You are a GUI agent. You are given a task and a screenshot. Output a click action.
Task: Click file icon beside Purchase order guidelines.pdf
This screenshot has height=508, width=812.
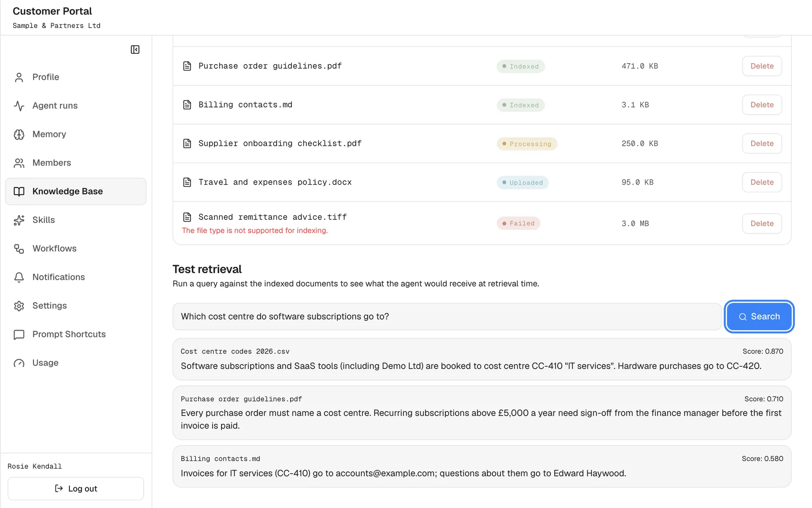(x=187, y=66)
